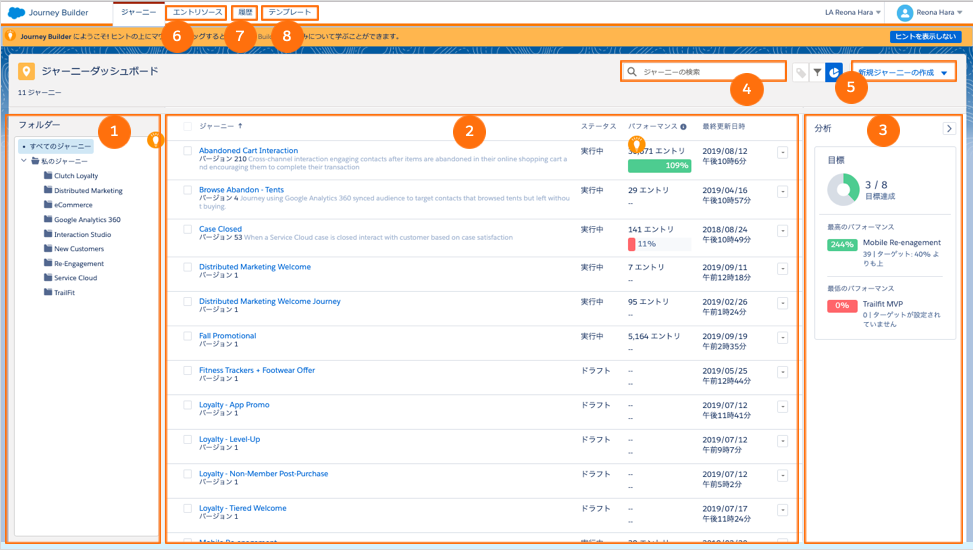Open the Loyalty - Non-Member Post-Purchase journey
This screenshot has width=973, height=550.
click(x=263, y=474)
